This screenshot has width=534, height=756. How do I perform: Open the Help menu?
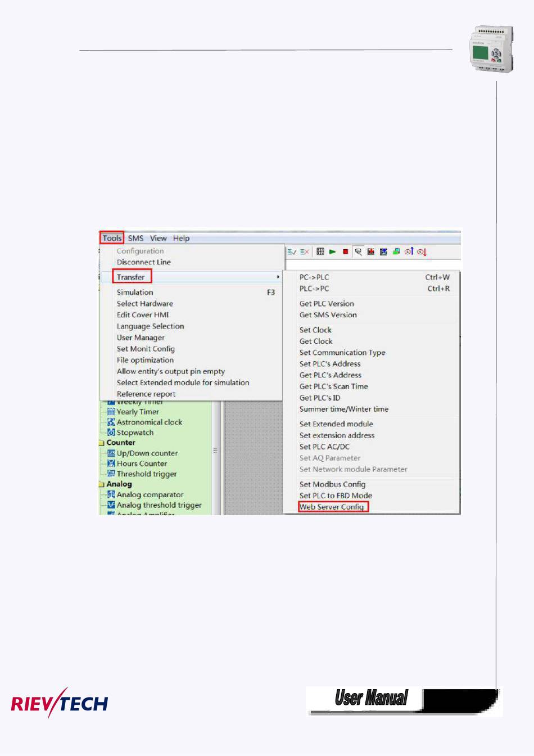[x=181, y=238]
